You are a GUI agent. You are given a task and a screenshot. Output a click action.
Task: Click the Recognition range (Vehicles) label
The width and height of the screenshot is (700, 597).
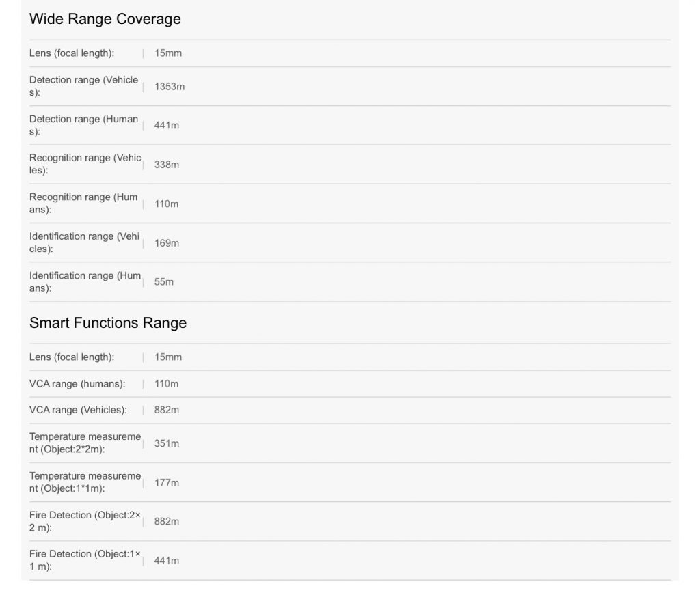[85, 164]
